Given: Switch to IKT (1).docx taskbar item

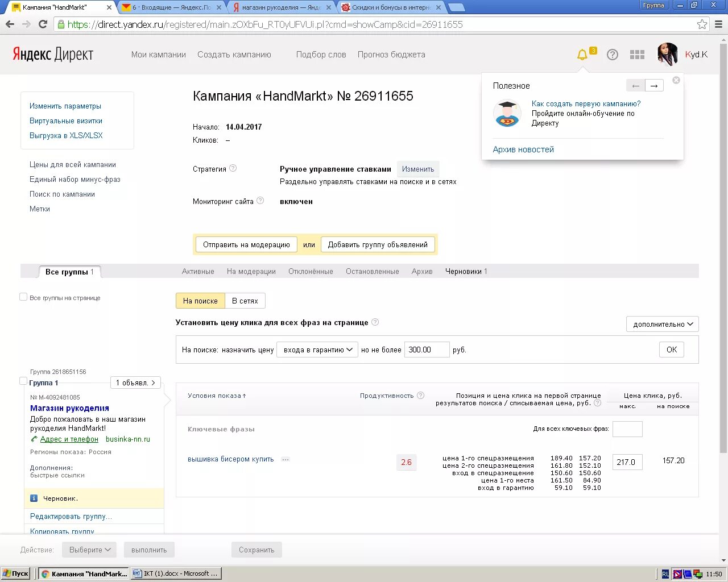Looking at the screenshot, I should 176,573.
